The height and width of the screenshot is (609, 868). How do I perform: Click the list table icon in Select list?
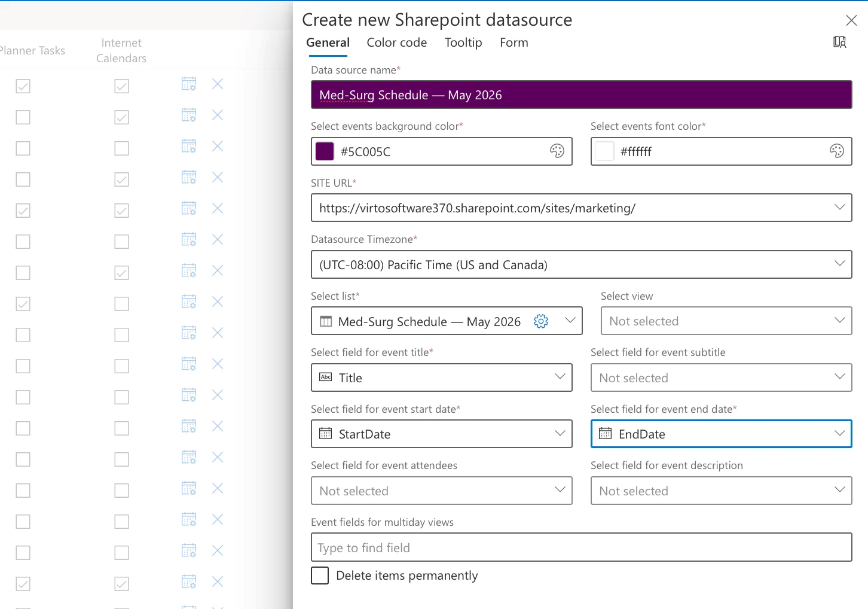[x=326, y=321]
